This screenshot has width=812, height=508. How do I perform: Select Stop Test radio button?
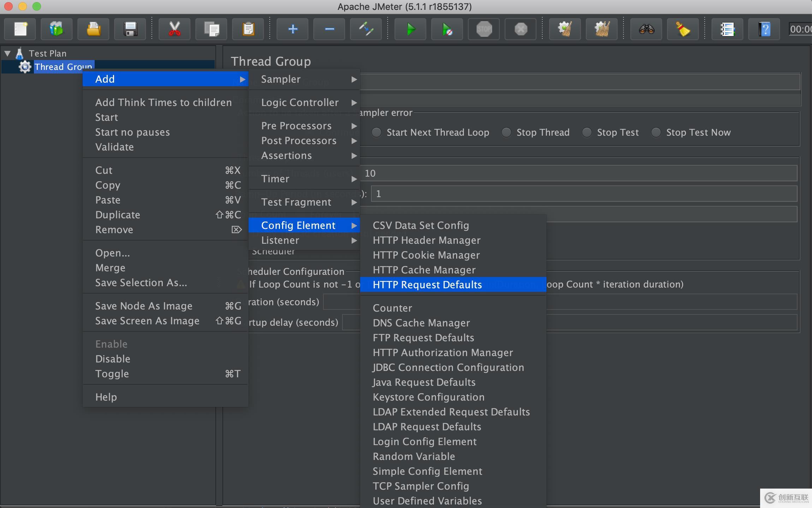pyautogui.click(x=586, y=132)
